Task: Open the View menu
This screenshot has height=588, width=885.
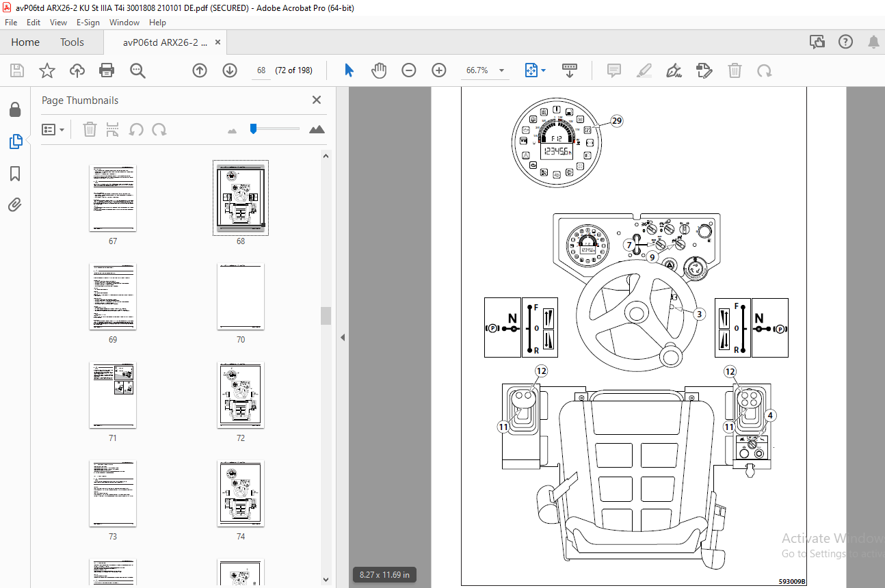Action: click(x=58, y=23)
